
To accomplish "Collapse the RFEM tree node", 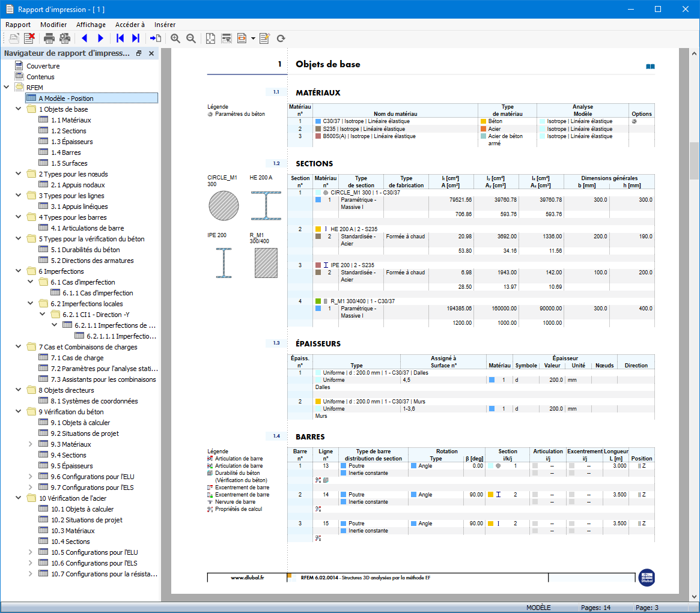I will click(7, 87).
